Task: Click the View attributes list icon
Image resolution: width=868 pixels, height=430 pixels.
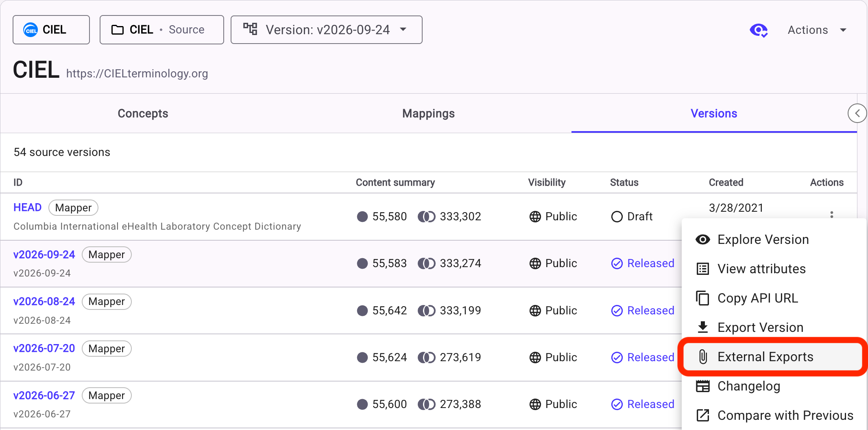Action: pyautogui.click(x=703, y=269)
